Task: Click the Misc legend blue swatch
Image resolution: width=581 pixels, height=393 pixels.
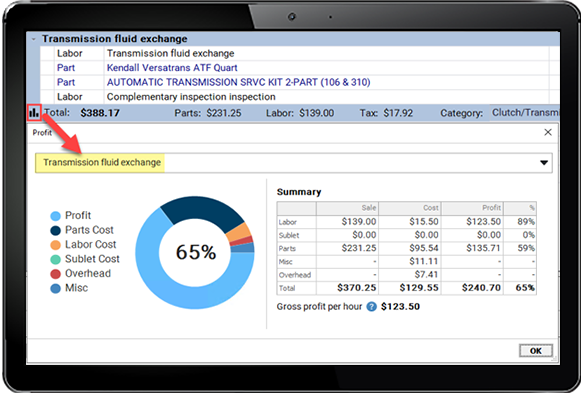Action: (x=55, y=289)
